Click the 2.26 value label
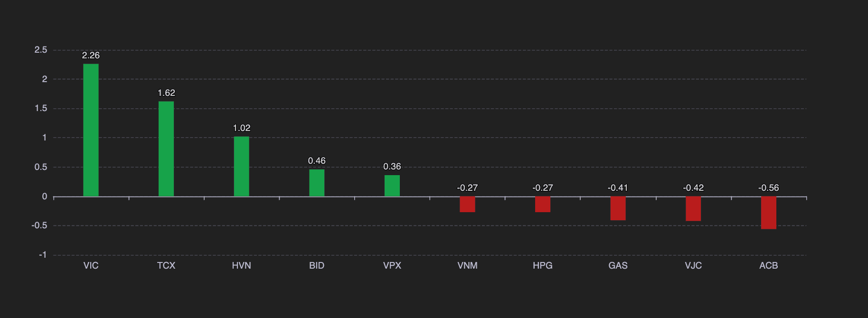This screenshot has width=868, height=318. 91,56
